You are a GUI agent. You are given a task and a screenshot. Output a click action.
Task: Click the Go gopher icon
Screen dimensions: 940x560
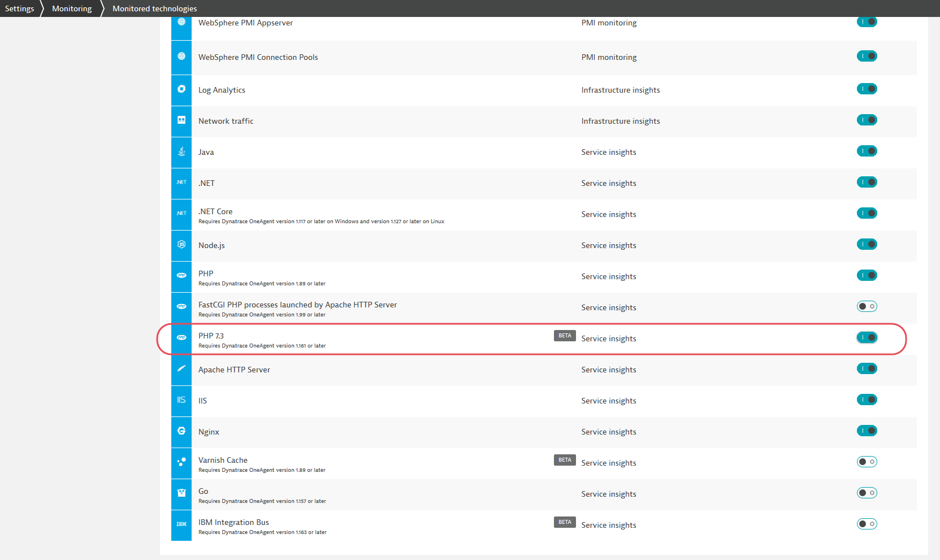point(181,493)
